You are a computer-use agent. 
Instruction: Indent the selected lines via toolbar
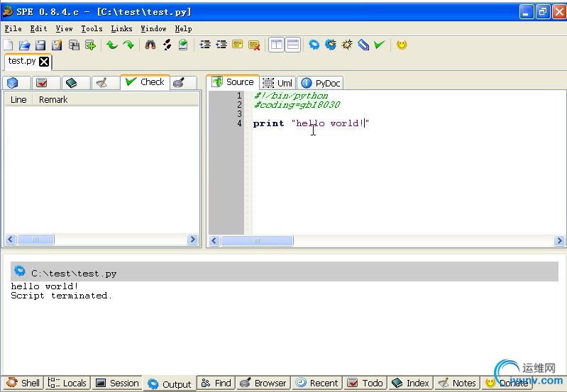point(205,45)
